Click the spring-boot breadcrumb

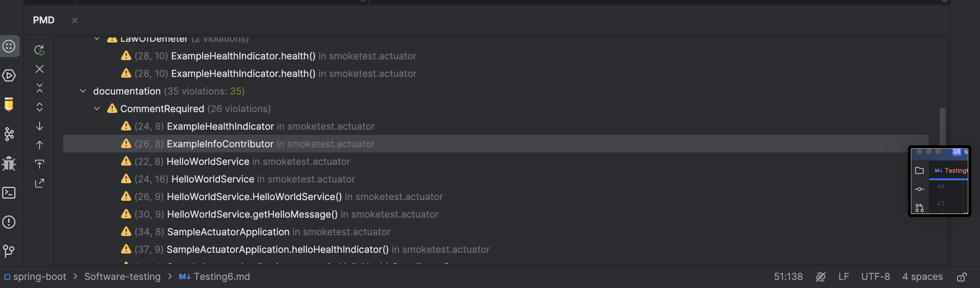pyautogui.click(x=40, y=277)
